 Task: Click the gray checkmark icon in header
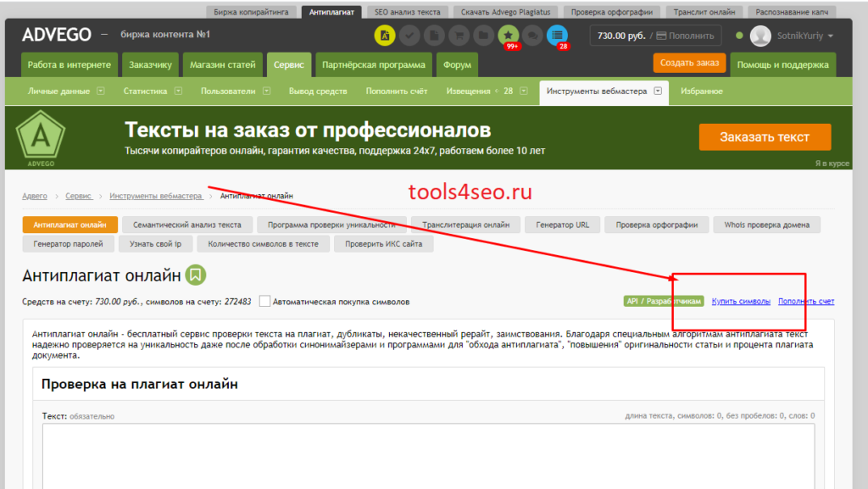[409, 36]
